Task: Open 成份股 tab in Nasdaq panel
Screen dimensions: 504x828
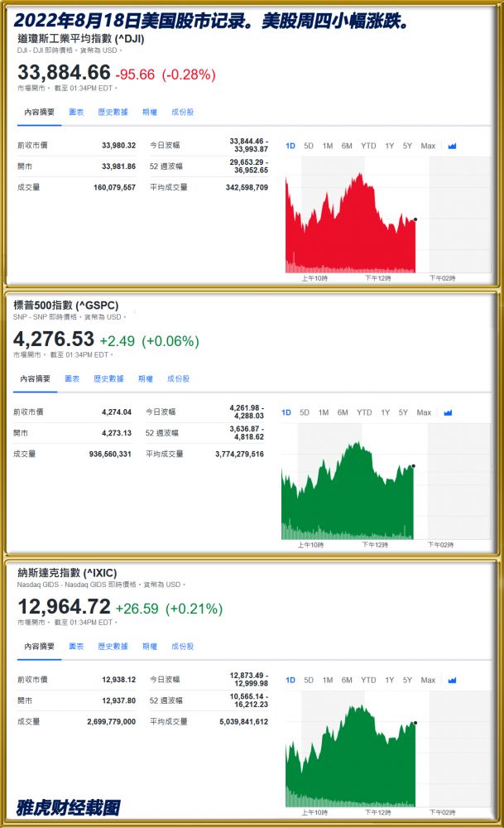Action: point(182,646)
